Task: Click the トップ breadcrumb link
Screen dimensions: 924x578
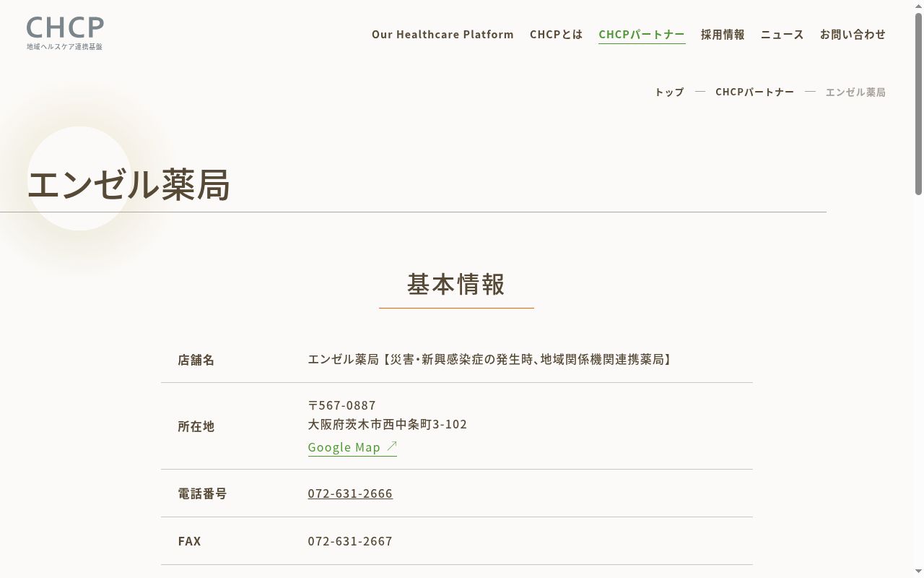Action: (669, 92)
